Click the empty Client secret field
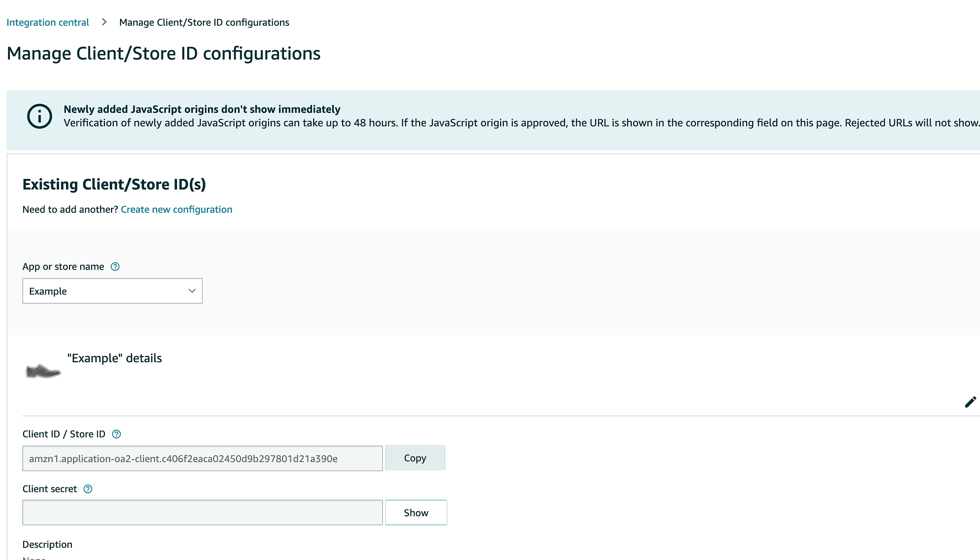Viewport: 980px width, 560px height. pyautogui.click(x=202, y=513)
